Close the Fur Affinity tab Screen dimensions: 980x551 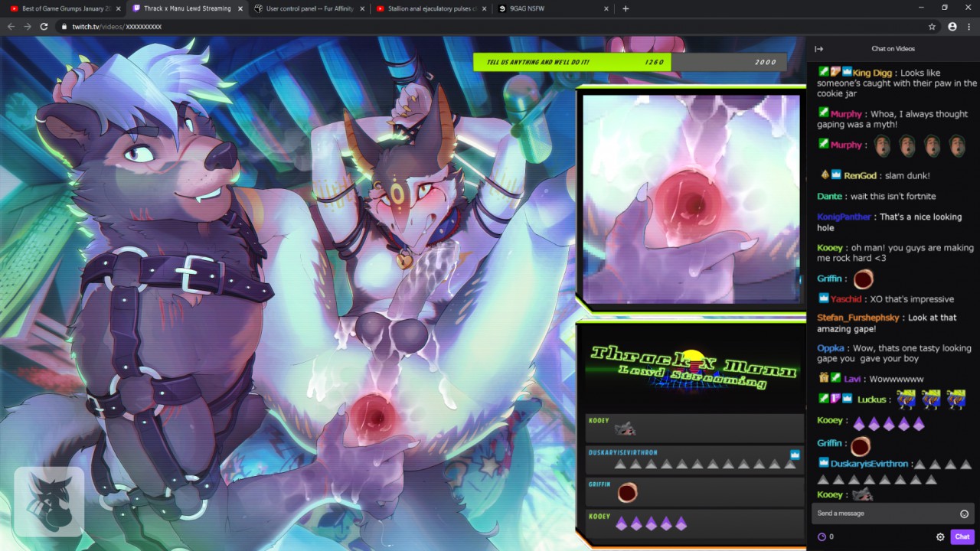[x=363, y=8]
